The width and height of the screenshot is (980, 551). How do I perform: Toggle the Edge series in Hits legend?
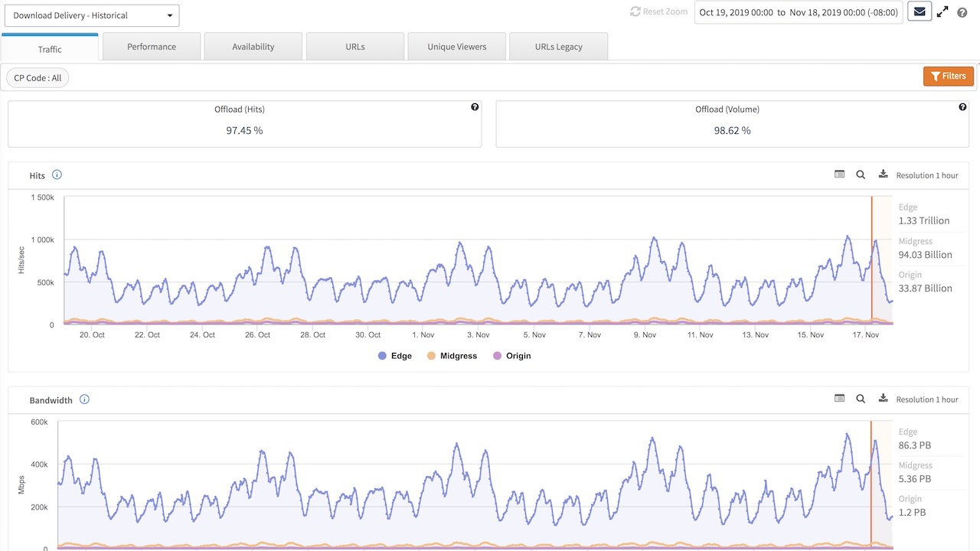tap(395, 356)
